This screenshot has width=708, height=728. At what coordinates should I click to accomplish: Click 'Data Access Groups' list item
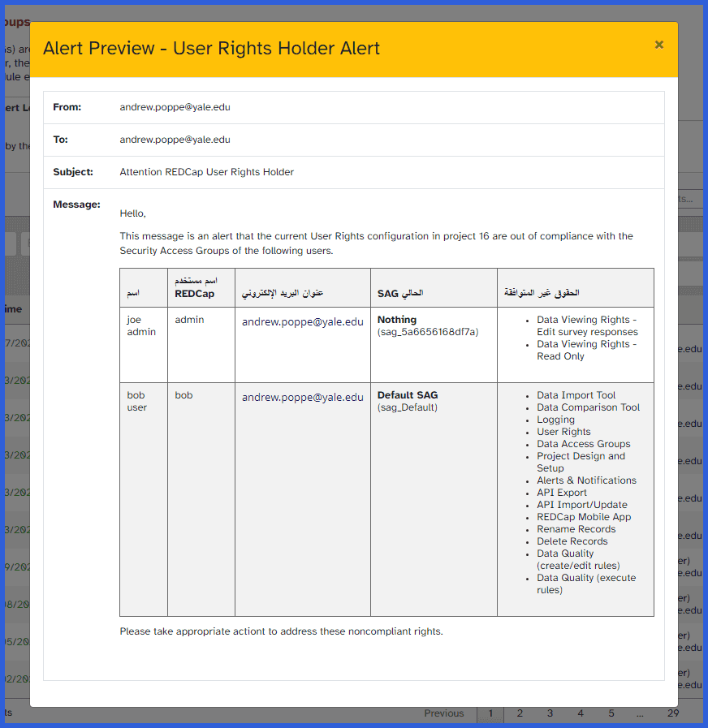pyautogui.click(x=584, y=444)
